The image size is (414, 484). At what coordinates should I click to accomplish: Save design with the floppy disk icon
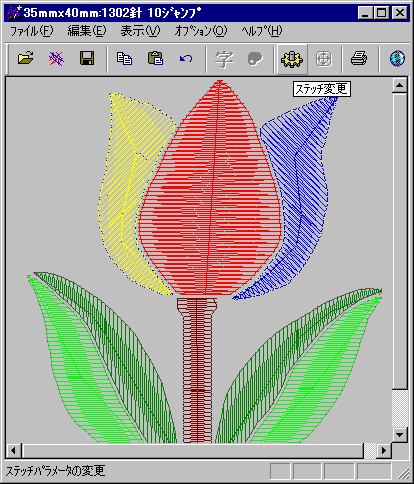coord(87,58)
